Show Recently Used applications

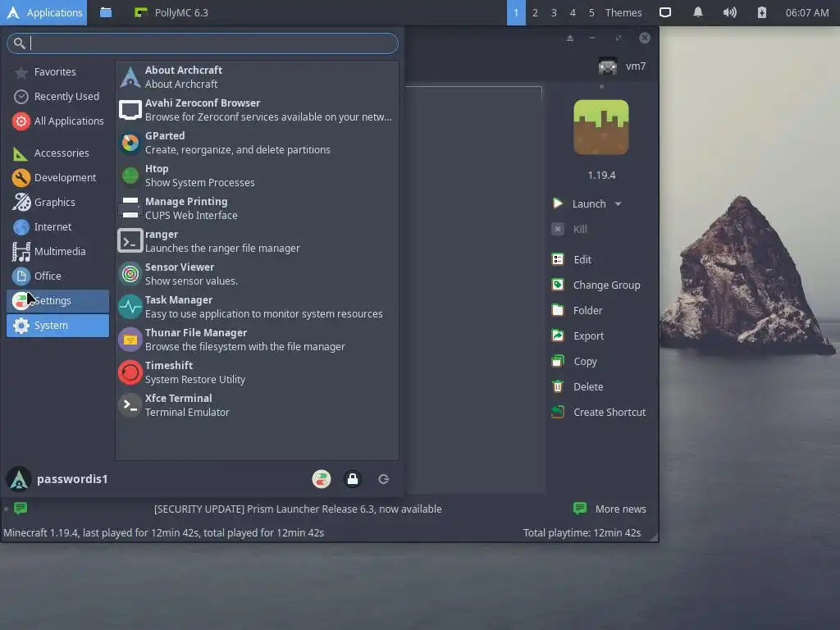58,97
